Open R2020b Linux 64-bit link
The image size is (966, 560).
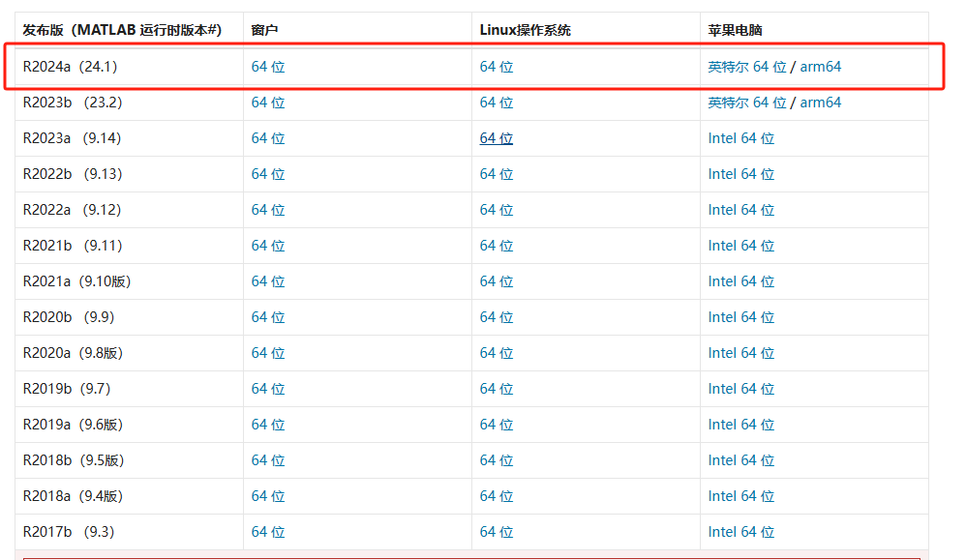point(497,316)
